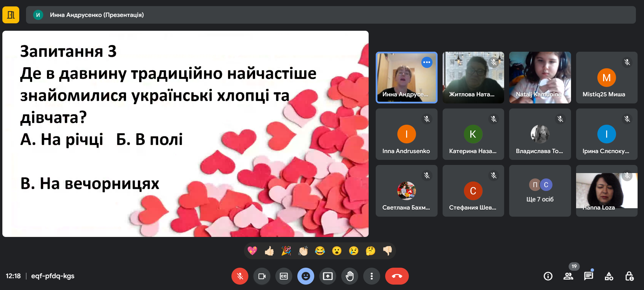Toggle the camera on or off

[x=262, y=276]
